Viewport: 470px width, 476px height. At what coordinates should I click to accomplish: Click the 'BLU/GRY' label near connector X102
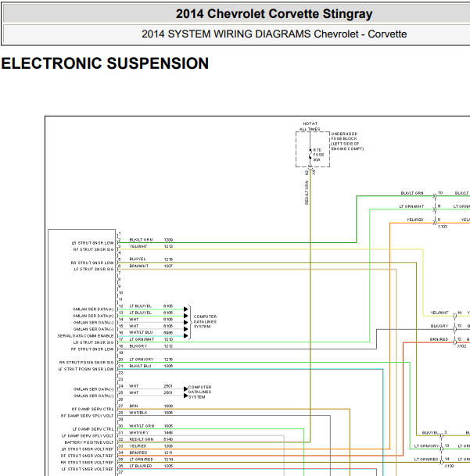click(x=440, y=326)
